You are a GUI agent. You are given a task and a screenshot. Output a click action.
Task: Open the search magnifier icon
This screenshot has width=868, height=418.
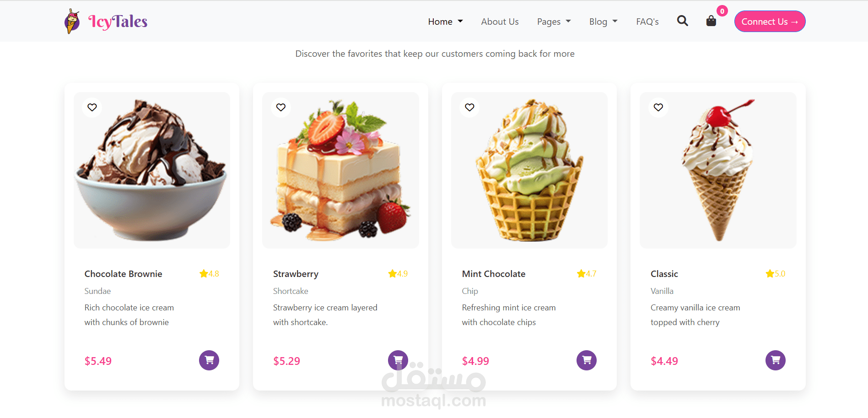click(682, 21)
